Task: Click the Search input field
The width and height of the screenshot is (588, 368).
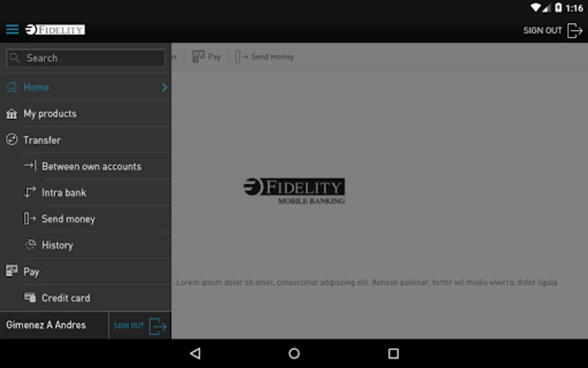Action: click(x=86, y=58)
